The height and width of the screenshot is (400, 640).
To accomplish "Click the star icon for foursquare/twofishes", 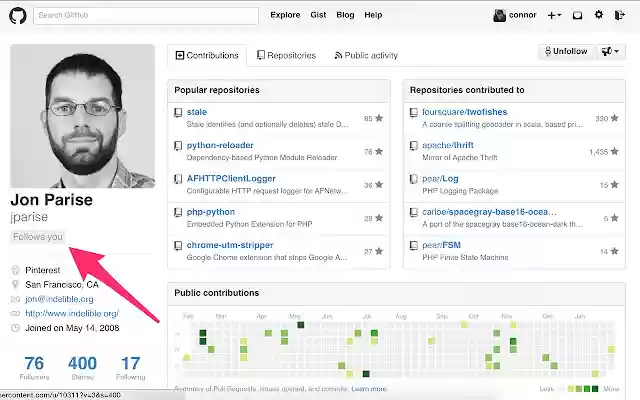I will [615, 118].
